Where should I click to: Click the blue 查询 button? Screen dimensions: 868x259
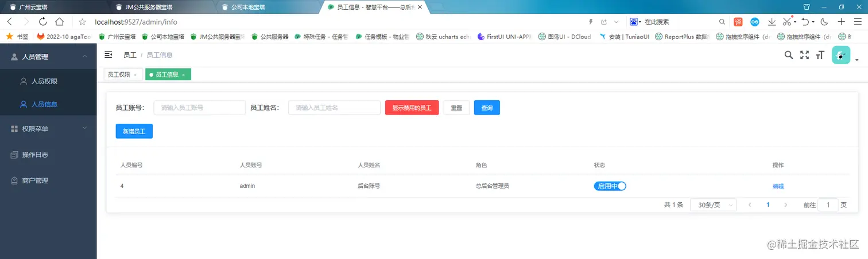click(487, 108)
